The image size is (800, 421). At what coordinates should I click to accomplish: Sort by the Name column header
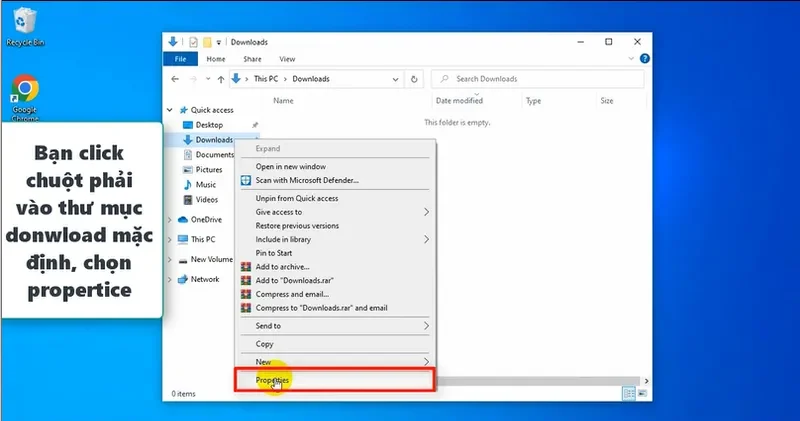coord(283,101)
